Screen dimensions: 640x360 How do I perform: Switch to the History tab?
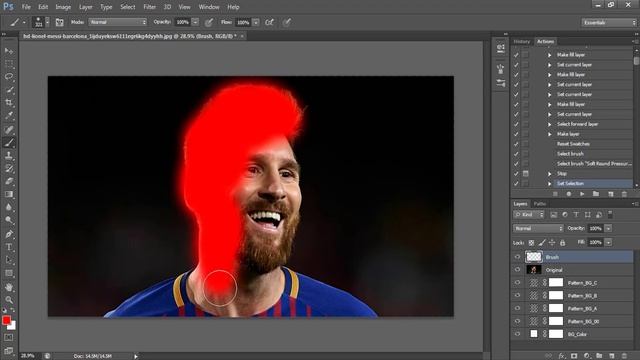pyautogui.click(x=521, y=42)
